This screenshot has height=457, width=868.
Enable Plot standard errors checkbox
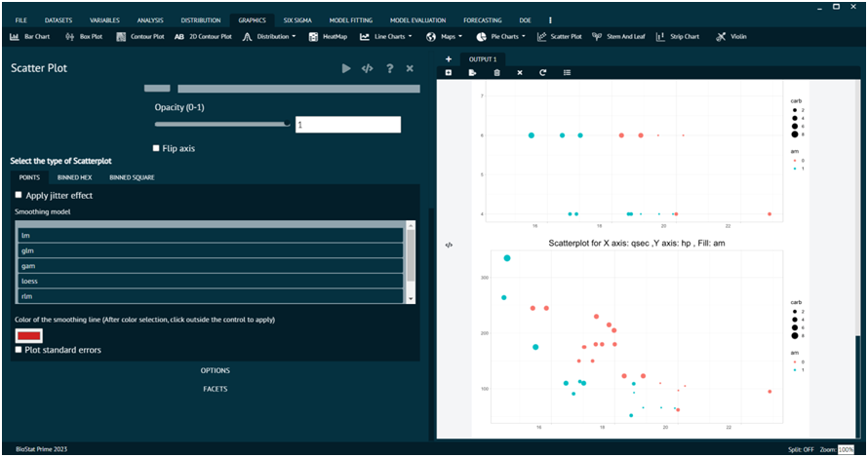[x=19, y=350]
